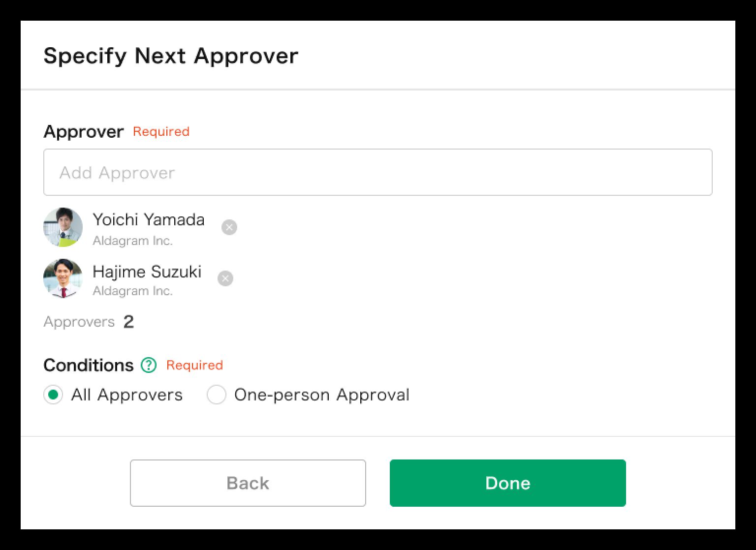This screenshot has width=756, height=550.
Task: Click the Approvers count of 2
Action: coord(128,322)
